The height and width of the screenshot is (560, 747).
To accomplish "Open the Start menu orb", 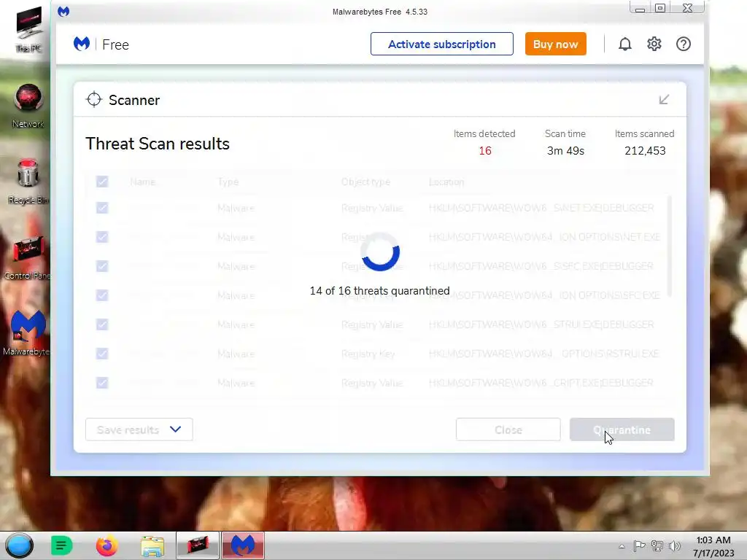I will (20, 545).
